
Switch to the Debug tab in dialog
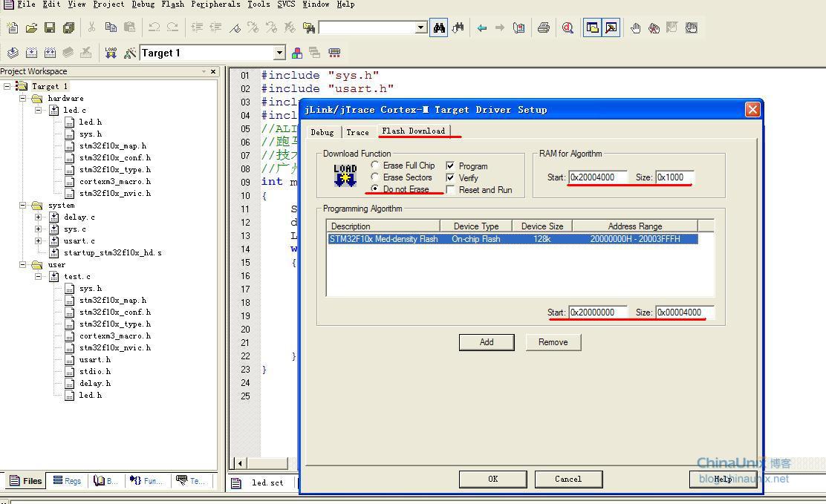click(x=322, y=132)
